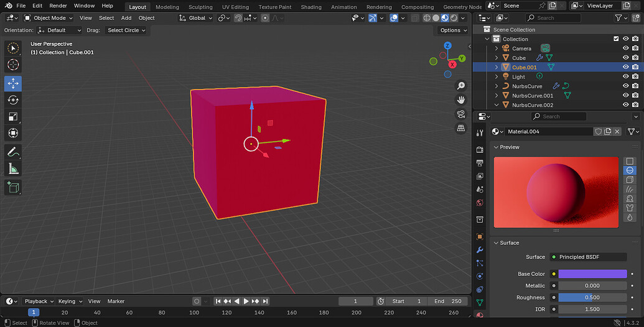
Task: Select the Add Cube tool
Action: [x=13, y=188]
